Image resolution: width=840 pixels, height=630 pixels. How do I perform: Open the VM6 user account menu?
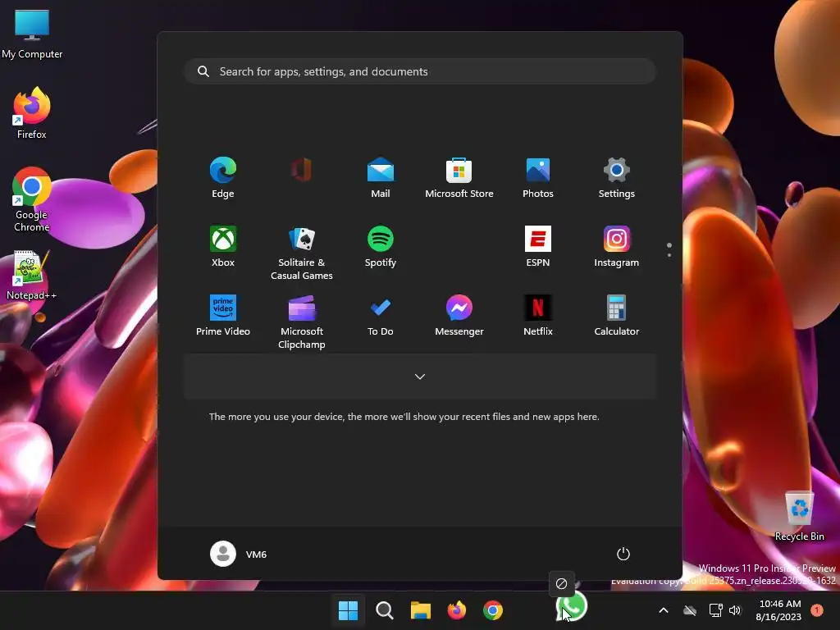click(239, 554)
